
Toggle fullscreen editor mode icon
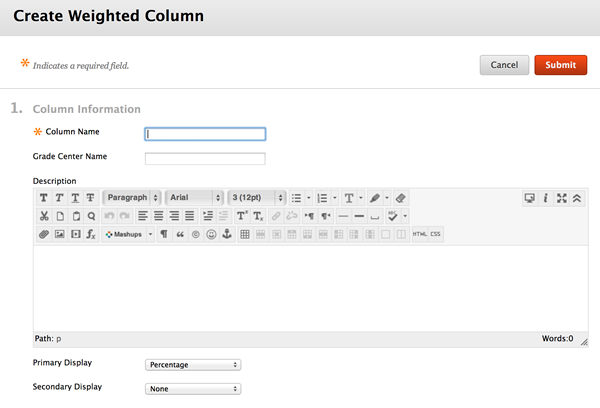coord(562,198)
